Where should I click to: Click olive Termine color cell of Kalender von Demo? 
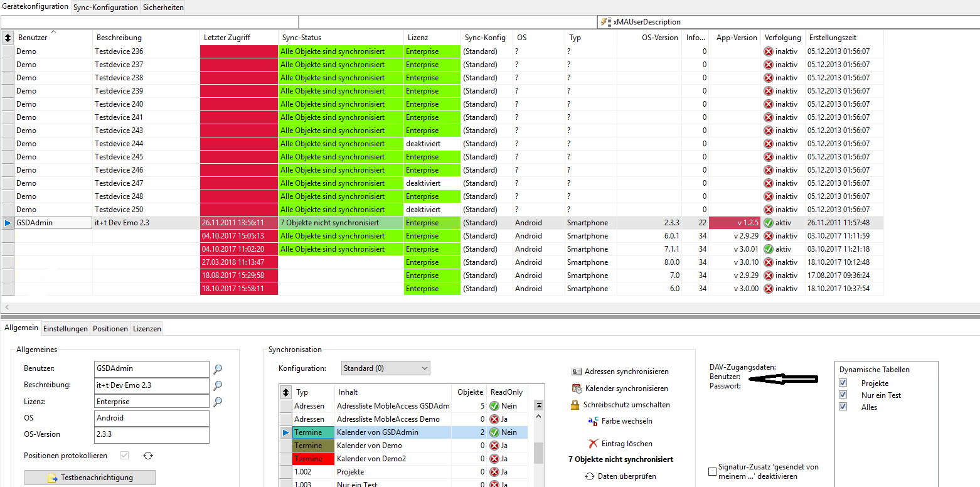(312, 446)
